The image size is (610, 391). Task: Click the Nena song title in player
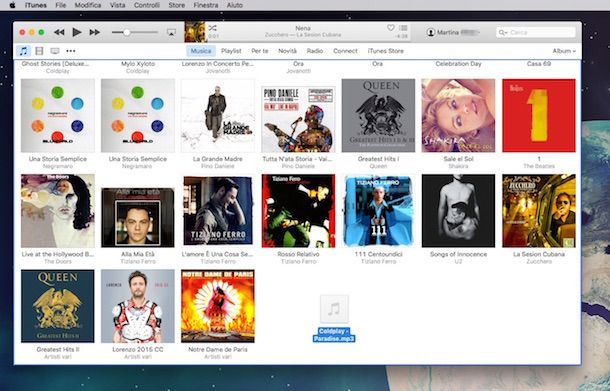coord(303,28)
